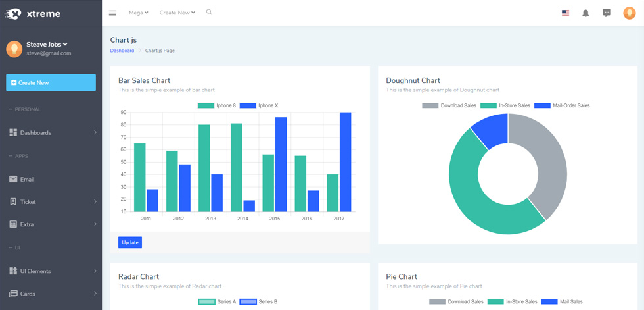Toggle In-Store Sales legend in Doughnut Chart
Screen dimensions: 644x310
pos(505,106)
